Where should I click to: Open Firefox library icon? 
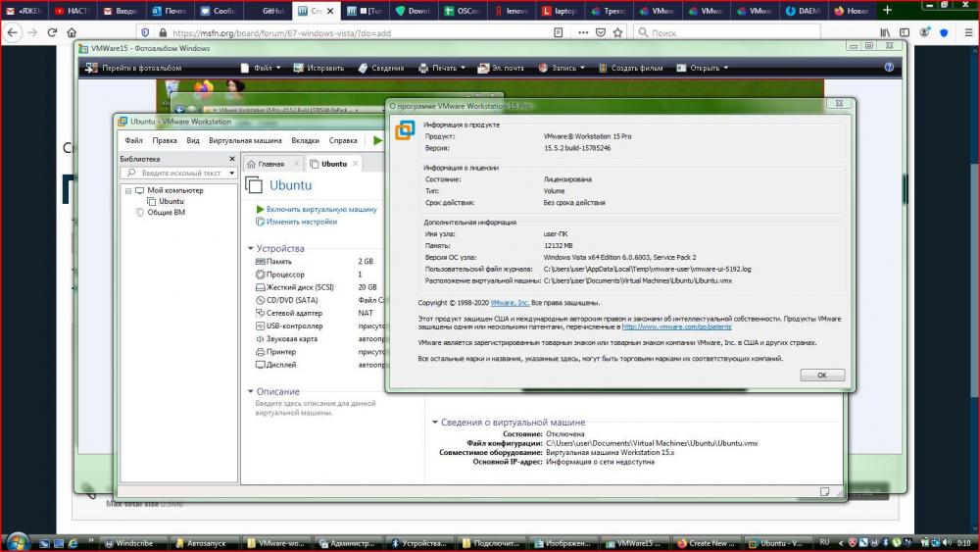click(x=885, y=32)
